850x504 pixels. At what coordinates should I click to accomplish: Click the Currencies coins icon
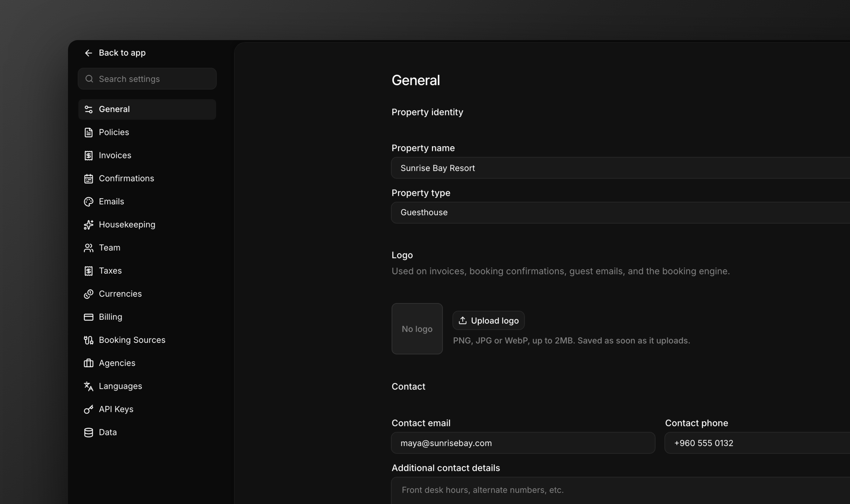88,294
